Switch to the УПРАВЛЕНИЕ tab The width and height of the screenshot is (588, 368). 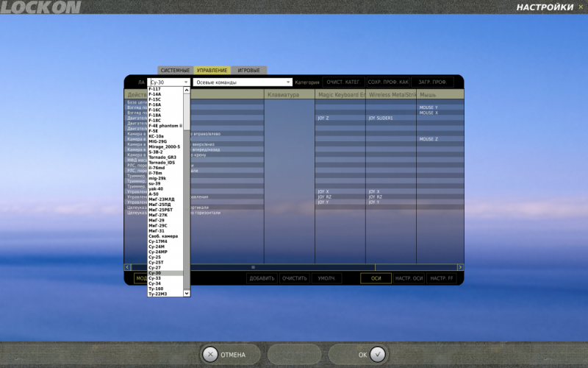[212, 70]
